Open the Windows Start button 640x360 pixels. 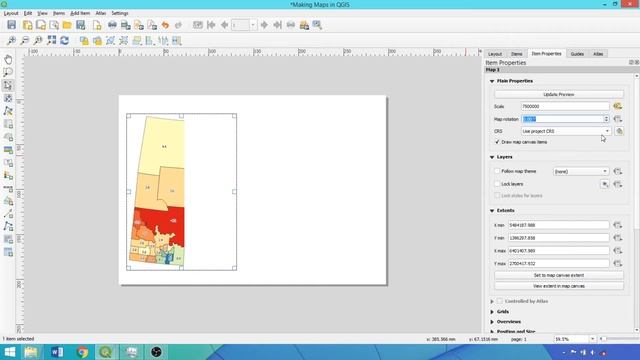[x=10, y=352]
